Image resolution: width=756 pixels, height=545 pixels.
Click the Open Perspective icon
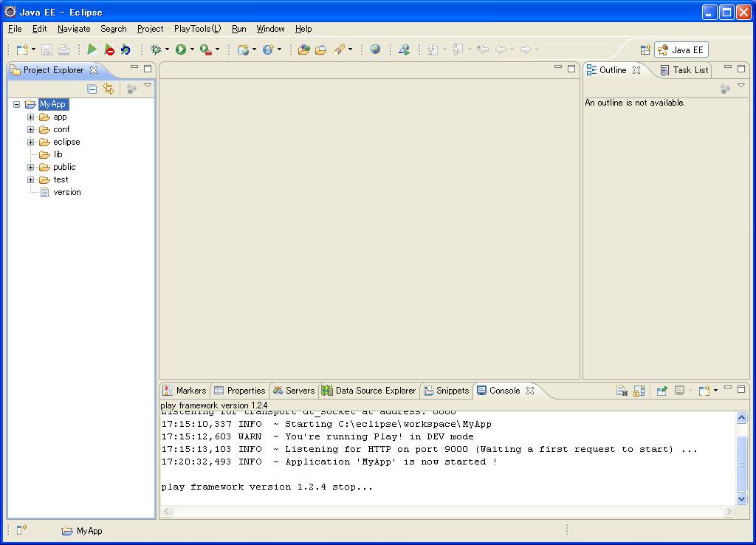pyautogui.click(x=645, y=49)
